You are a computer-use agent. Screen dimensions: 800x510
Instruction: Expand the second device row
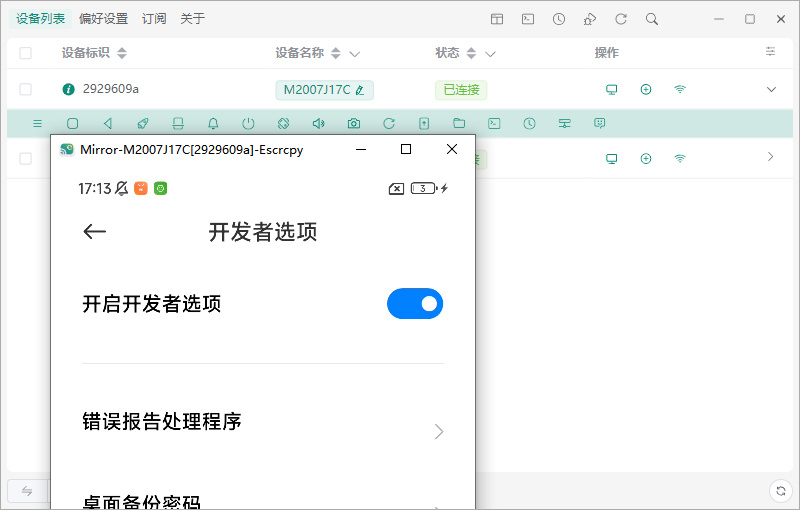[771, 157]
